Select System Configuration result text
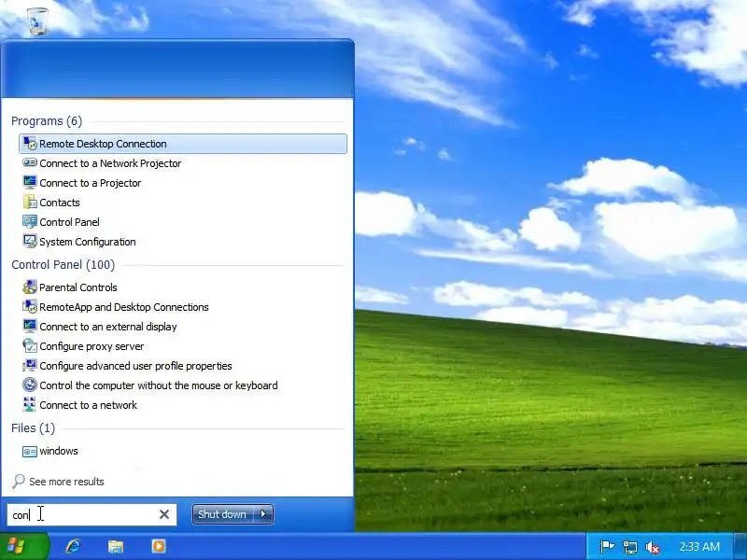This screenshot has height=560, width=747. 87,242
